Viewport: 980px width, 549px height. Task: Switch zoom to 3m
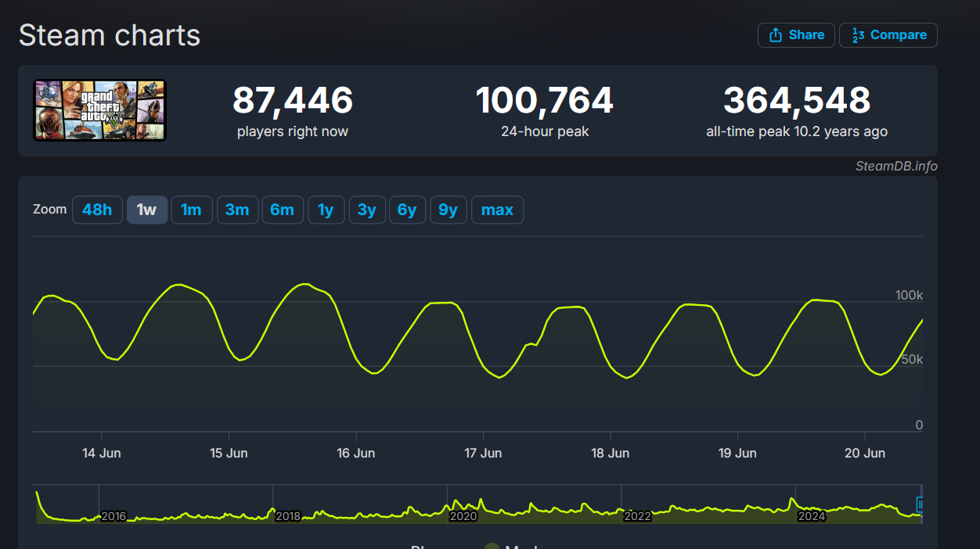[237, 210]
